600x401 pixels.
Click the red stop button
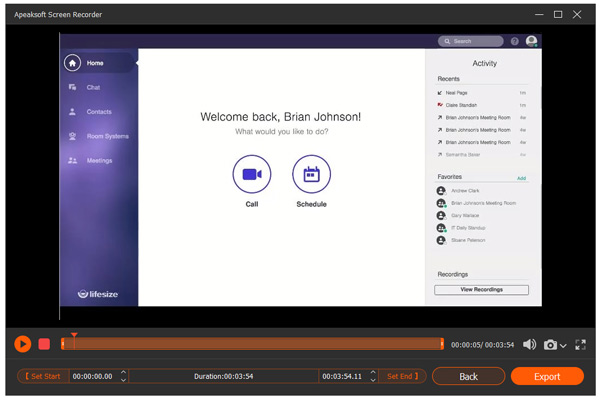[x=44, y=344]
